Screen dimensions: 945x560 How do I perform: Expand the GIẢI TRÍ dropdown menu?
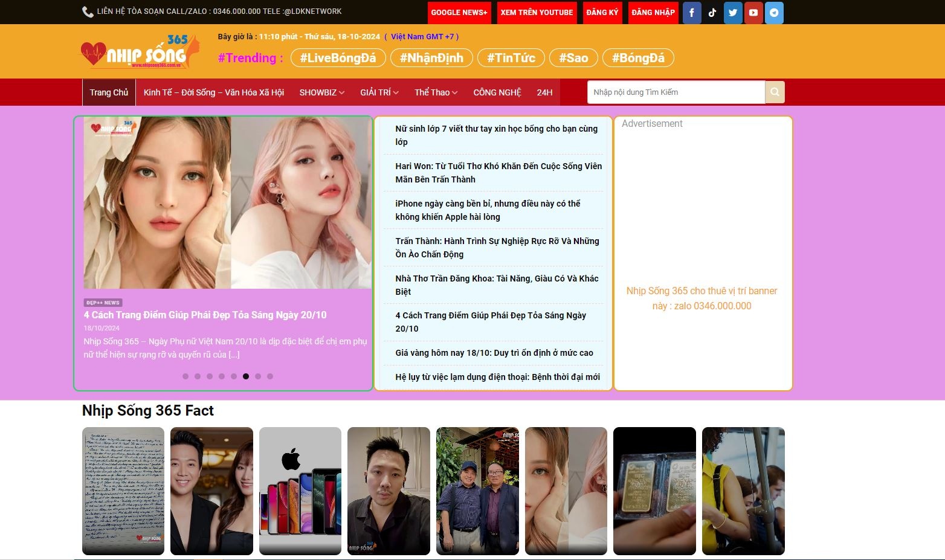pyautogui.click(x=379, y=92)
